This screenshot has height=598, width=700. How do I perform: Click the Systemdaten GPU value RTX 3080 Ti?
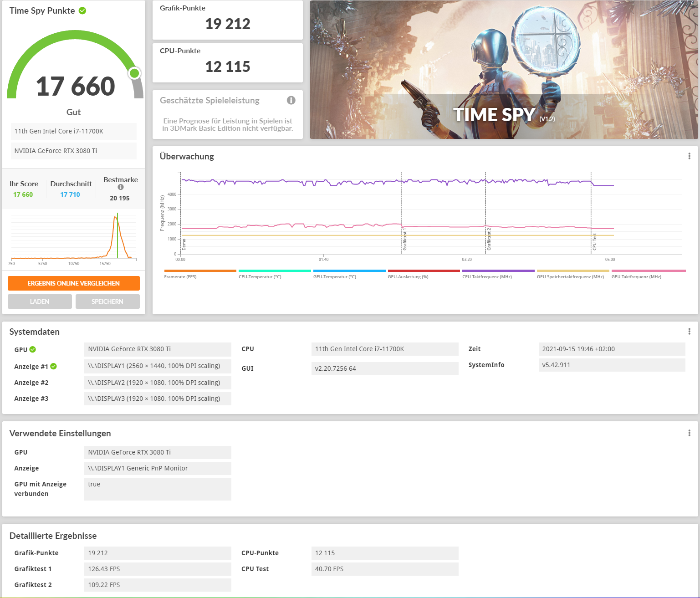(158, 349)
